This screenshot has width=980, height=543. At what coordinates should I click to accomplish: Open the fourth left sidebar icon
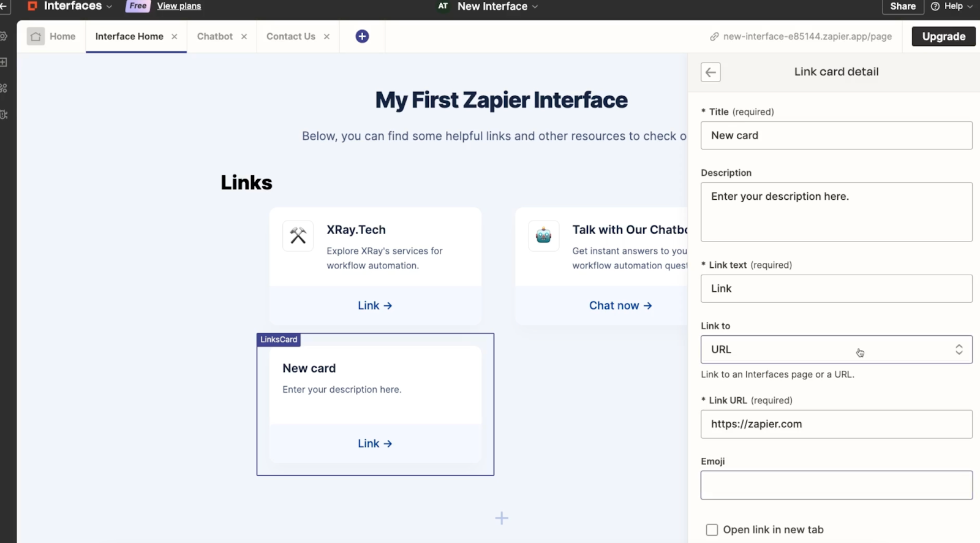point(4,115)
